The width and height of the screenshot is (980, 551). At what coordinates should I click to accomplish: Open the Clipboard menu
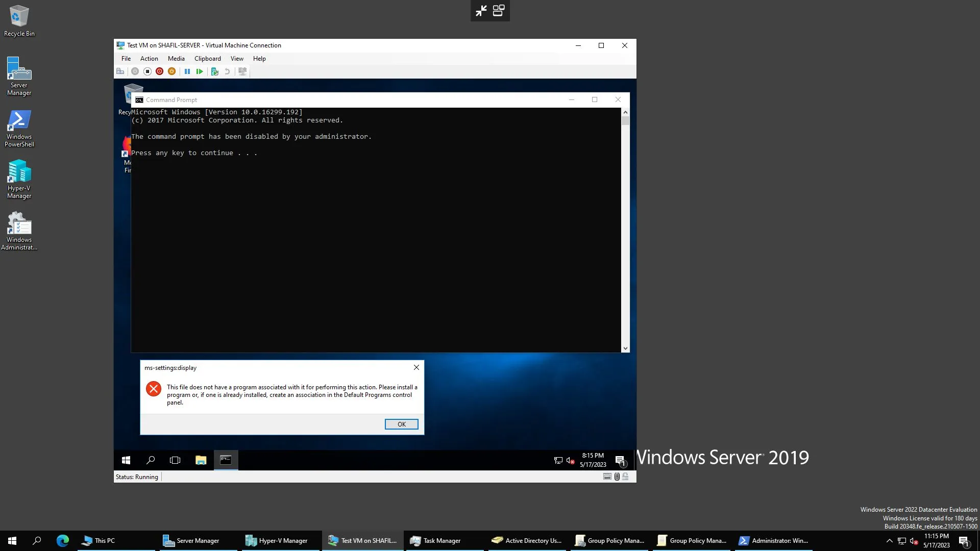click(207, 58)
